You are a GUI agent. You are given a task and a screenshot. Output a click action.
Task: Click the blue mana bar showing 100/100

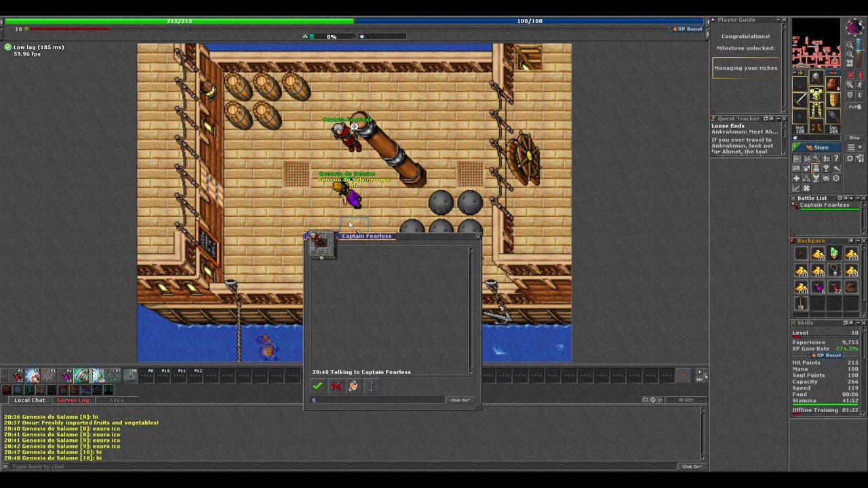(530, 21)
